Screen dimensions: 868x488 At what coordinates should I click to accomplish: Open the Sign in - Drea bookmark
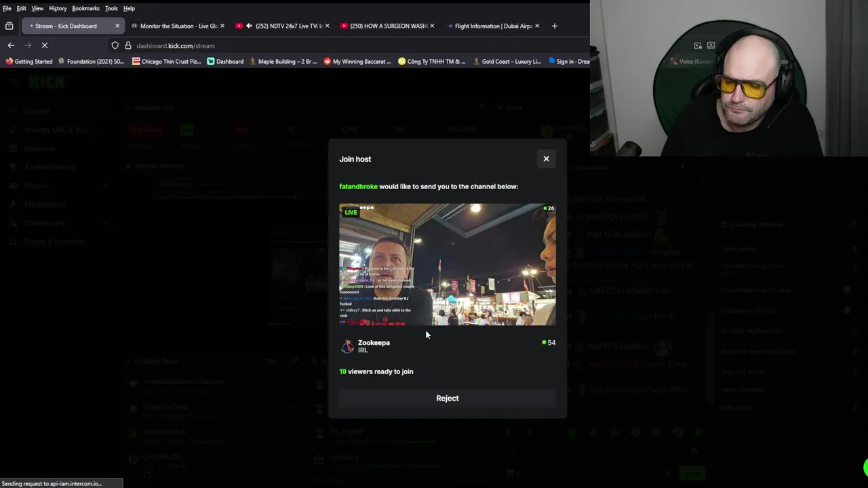point(568,61)
